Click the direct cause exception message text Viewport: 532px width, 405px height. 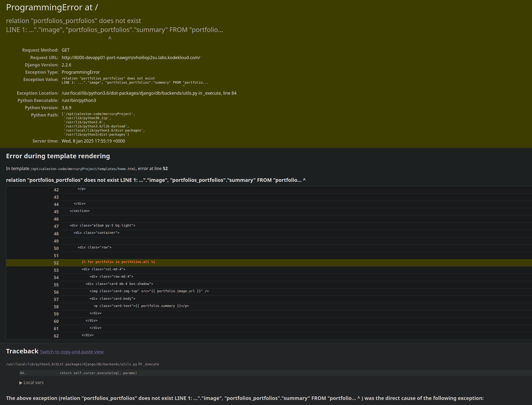pyautogui.click(x=245, y=398)
